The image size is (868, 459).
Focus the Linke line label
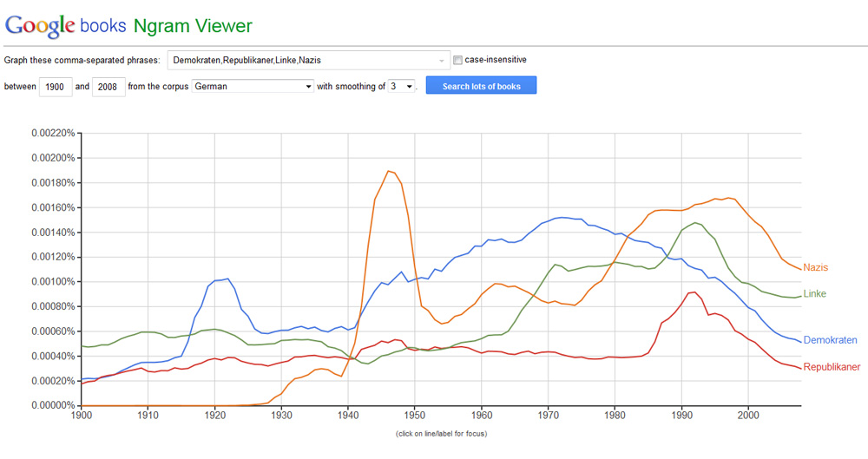(814, 294)
